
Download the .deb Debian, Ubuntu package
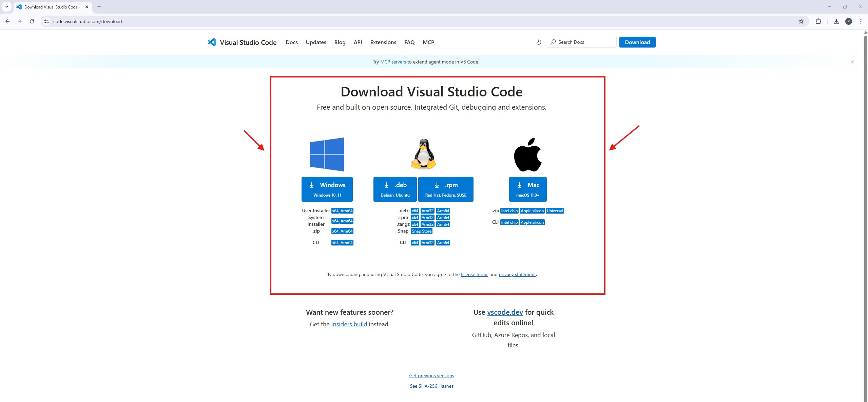[x=395, y=189]
